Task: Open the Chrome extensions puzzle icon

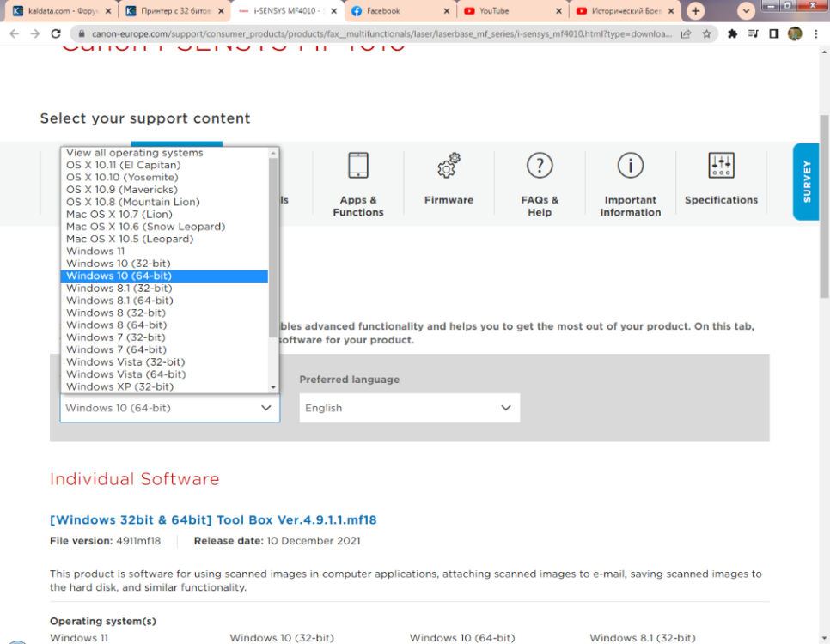Action: (x=732, y=33)
